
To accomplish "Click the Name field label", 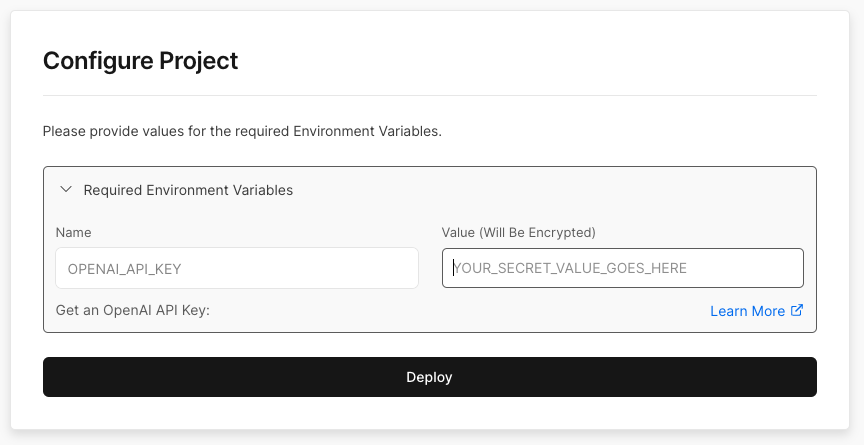I will pyautogui.click(x=73, y=232).
